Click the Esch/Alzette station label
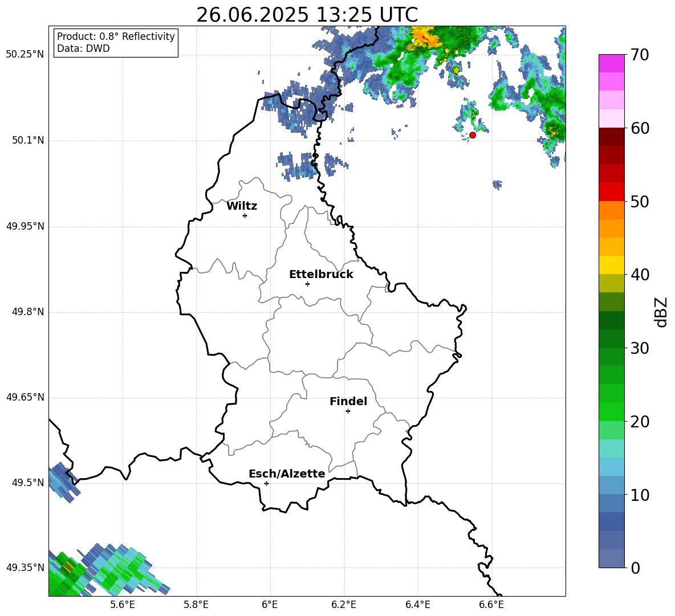Image resolution: width=675 pixels, height=616 pixels. click(287, 474)
